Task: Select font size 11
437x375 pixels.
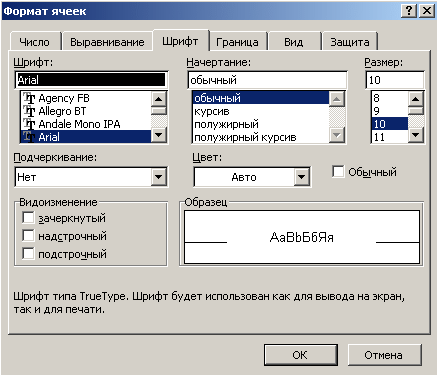Action: [x=390, y=137]
